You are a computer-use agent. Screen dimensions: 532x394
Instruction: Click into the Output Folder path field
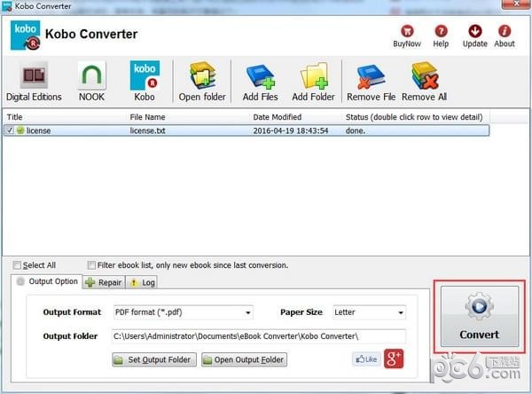click(259, 336)
